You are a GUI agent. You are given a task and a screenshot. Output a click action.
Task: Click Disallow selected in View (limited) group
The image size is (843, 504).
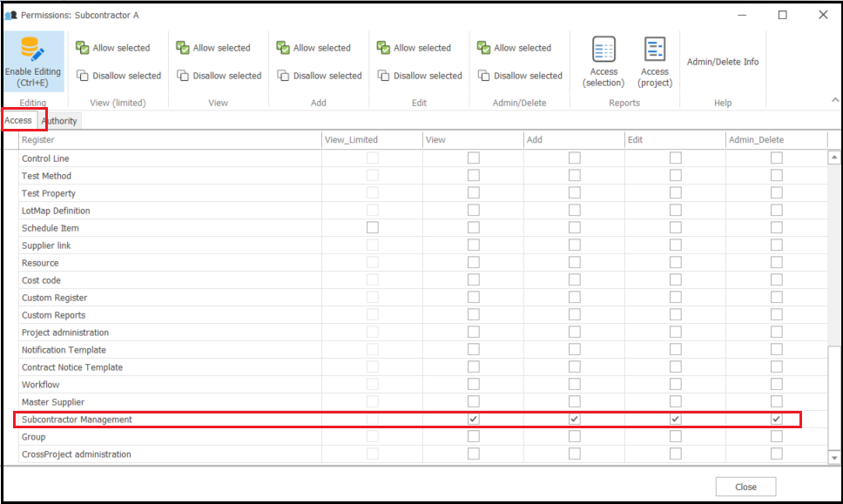coord(118,76)
